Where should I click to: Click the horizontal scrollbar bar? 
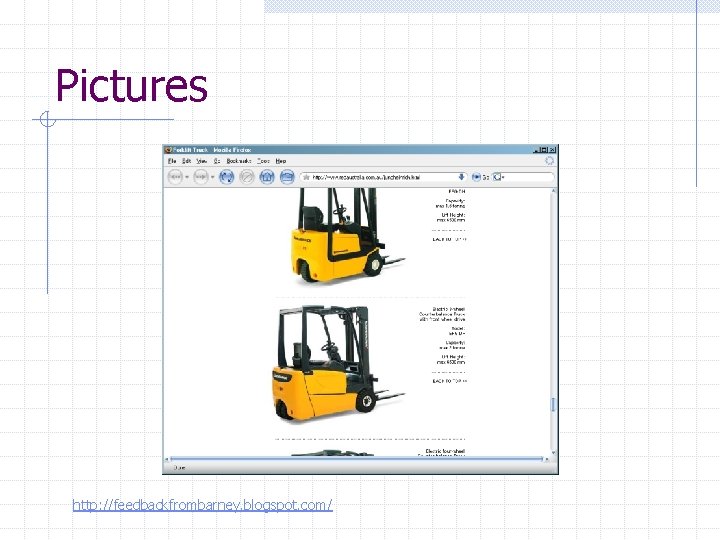coord(356,459)
